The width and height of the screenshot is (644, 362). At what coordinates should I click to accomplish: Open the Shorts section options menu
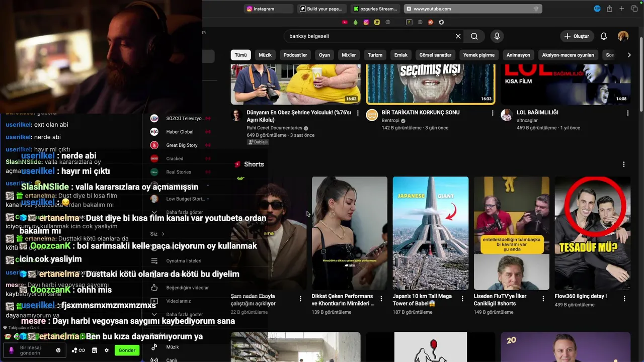624,164
